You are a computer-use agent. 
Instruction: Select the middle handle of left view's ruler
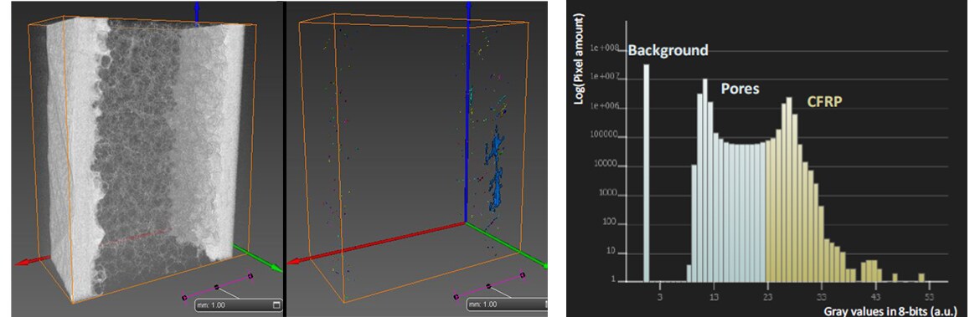pyautogui.click(x=217, y=287)
